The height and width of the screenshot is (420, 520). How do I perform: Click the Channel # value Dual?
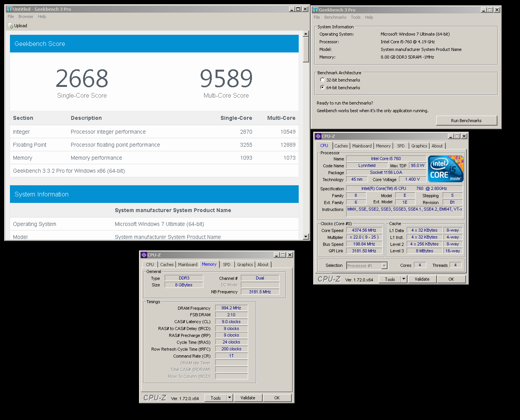click(x=260, y=278)
